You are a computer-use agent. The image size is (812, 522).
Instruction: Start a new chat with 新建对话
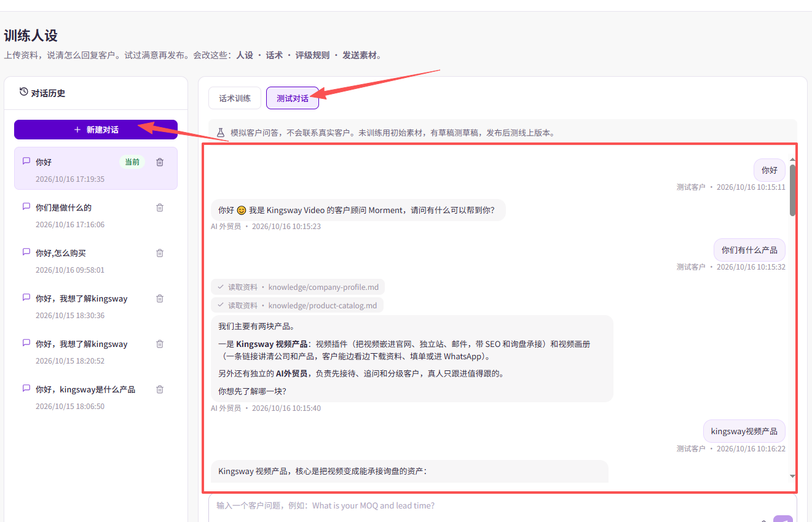tap(96, 130)
